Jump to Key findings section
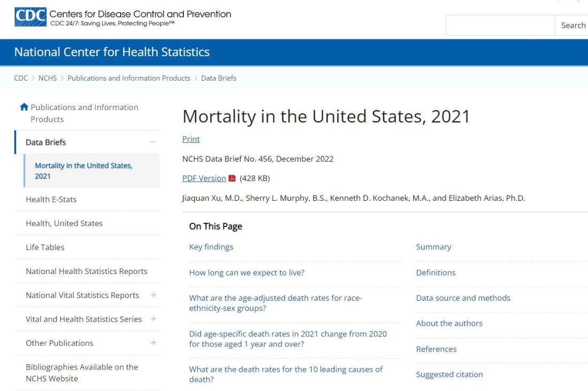588x391 pixels. point(211,247)
